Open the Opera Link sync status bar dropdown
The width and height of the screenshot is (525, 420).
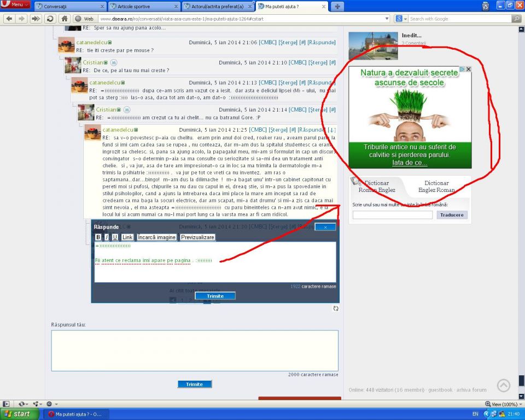click(23, 404)
